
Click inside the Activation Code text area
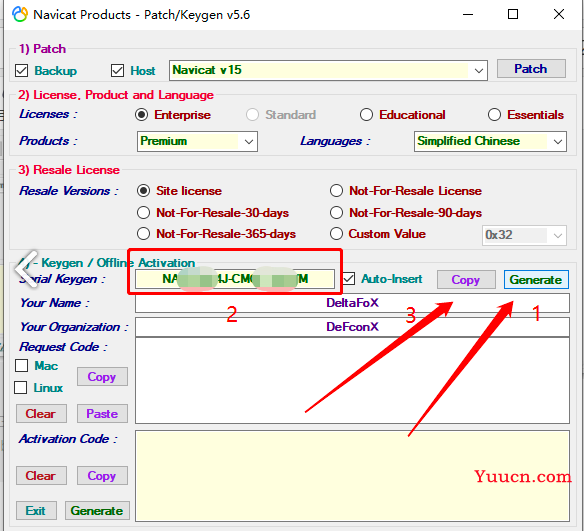[x=352, y=476]
